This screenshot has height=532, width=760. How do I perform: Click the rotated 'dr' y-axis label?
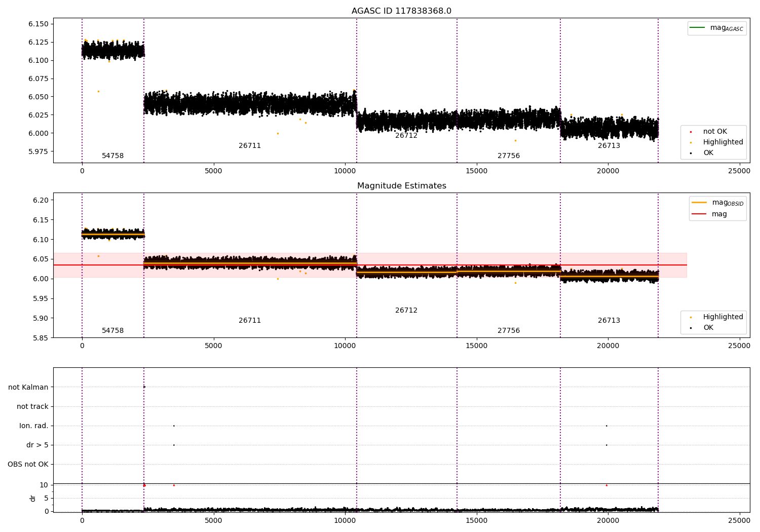(33, 498)
